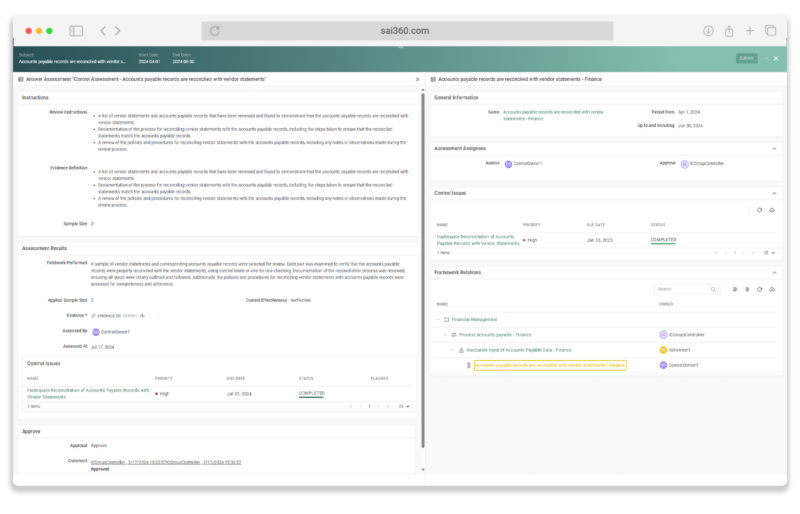This screenshot has width=800, height=514.
Task: Click the collapse-all icon in the Framework Relations toolbar
Action: click(x=747, y=289)
